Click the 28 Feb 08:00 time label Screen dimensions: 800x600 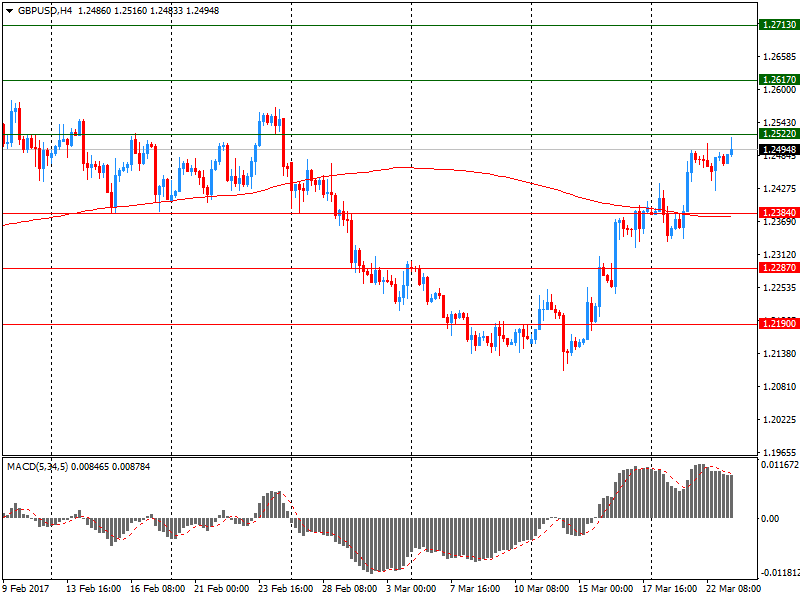pyautogui.click(x=349, y=589)
